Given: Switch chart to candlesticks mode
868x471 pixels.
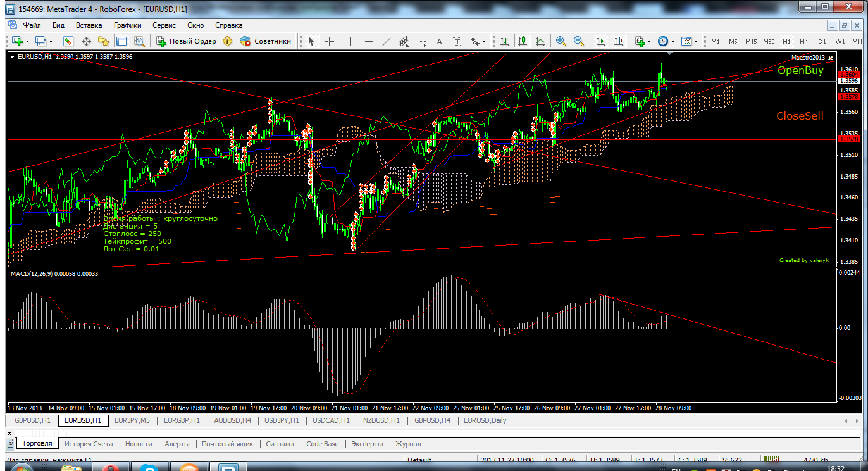Looking at the screenshot, I should 522,41.
